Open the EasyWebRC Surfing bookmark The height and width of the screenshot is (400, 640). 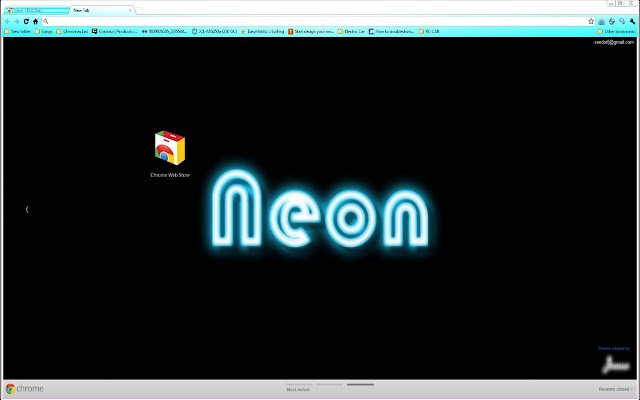click(263, 31)
